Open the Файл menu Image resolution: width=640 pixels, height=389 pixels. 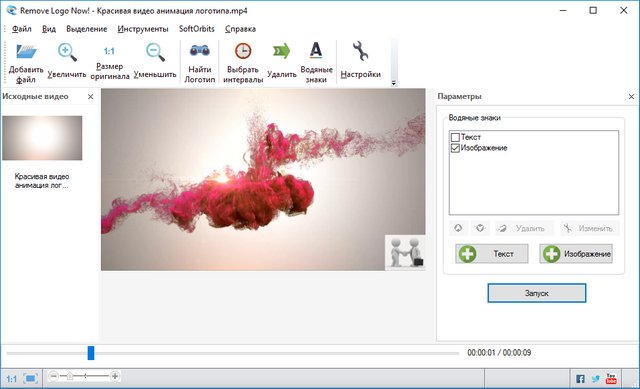click(22, 29)
